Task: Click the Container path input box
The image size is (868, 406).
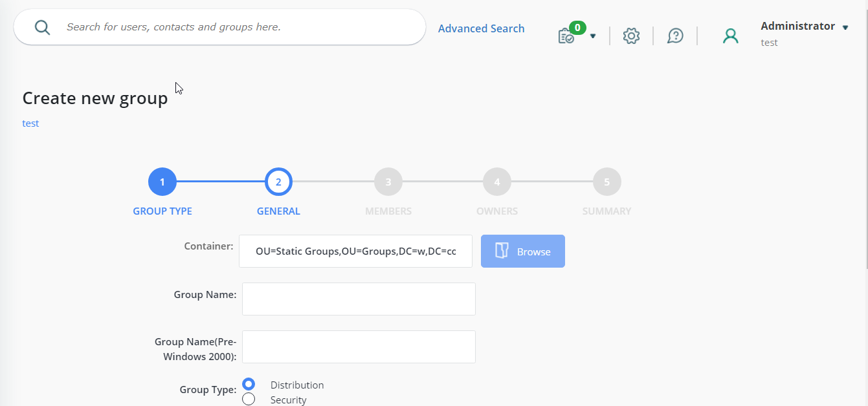Action: [x=355, y=251]
